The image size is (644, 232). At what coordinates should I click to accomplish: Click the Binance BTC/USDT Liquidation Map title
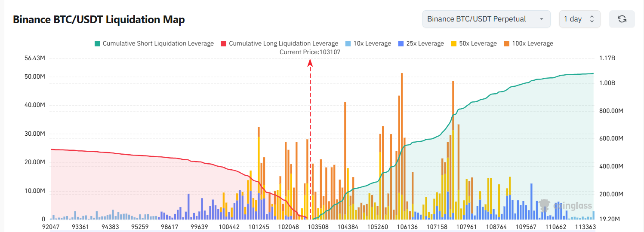coord(99,19)
